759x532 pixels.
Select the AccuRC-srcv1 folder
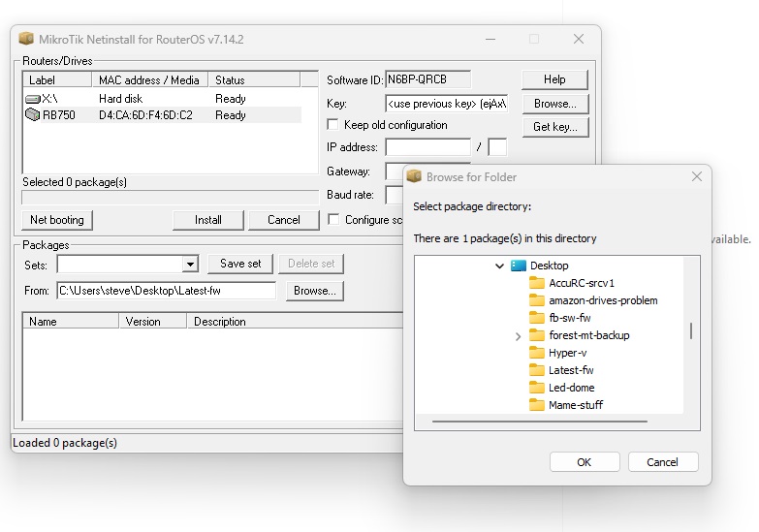click(x=582, y=283)
